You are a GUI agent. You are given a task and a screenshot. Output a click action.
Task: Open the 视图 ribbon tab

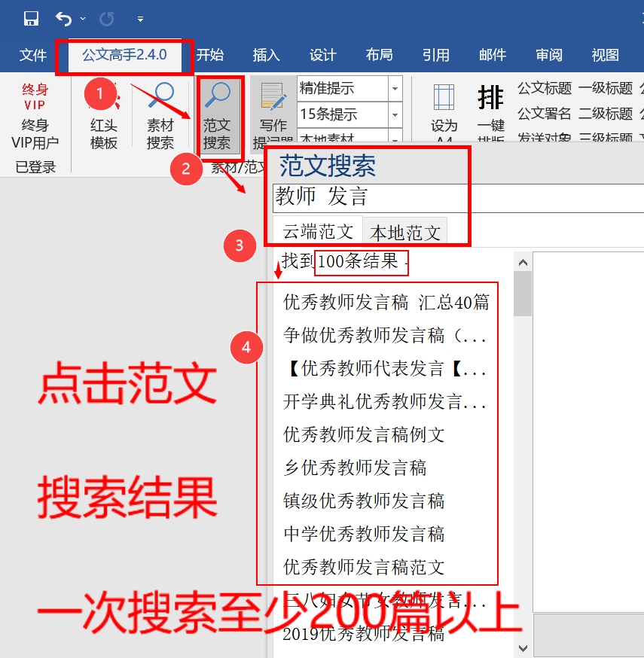(605, 55)
